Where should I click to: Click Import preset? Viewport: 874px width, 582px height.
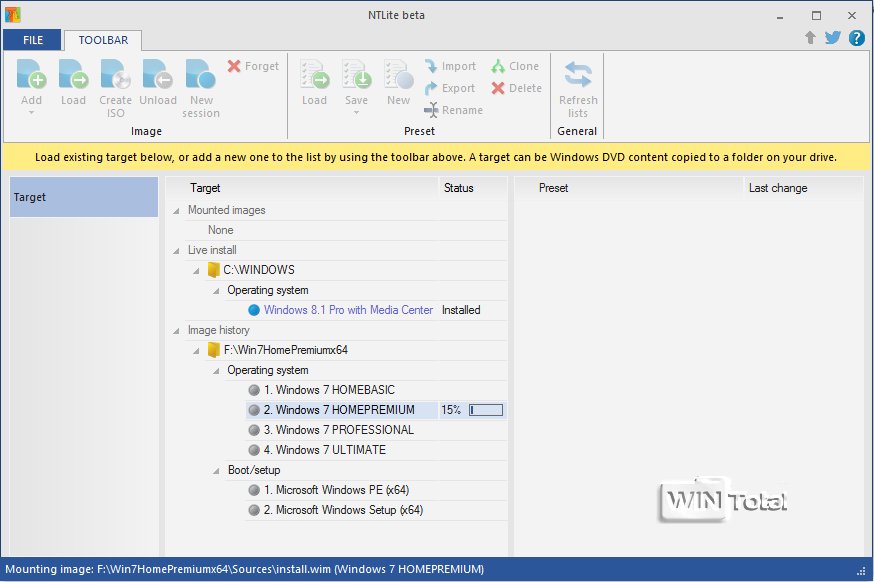coord(450,66)
